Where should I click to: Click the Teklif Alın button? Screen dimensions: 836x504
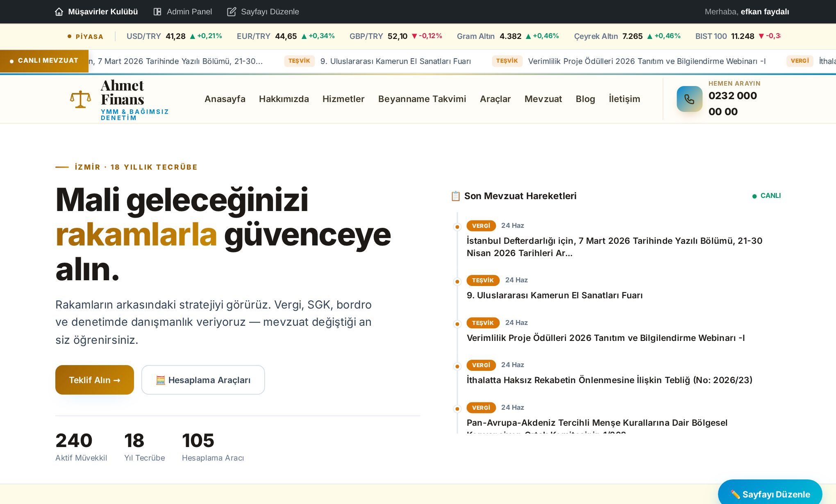95,380
